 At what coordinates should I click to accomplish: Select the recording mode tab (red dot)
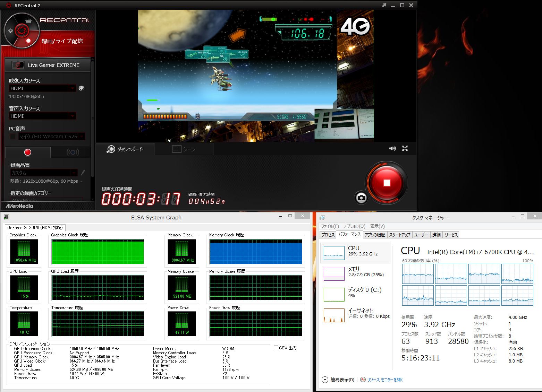tap(28, 152)
